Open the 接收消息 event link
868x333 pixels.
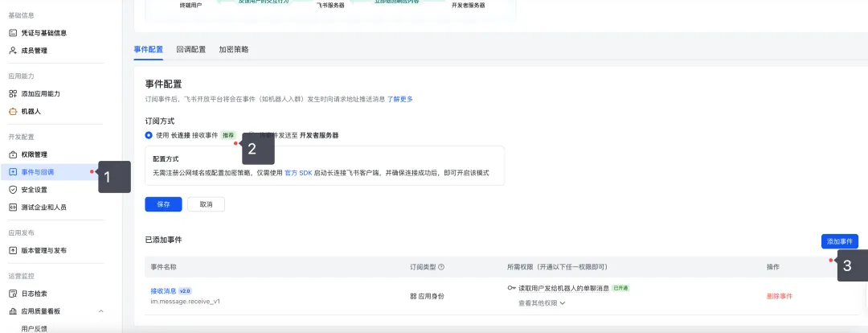pos(163,291)
